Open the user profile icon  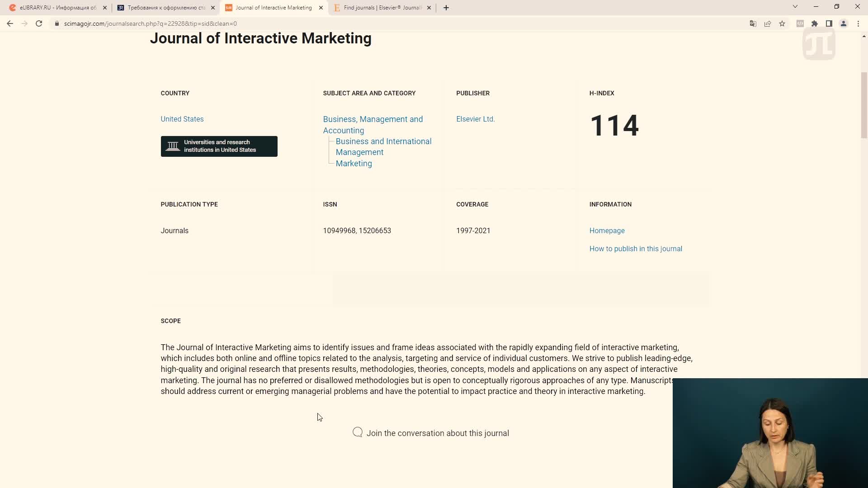(x=844, y=23)
